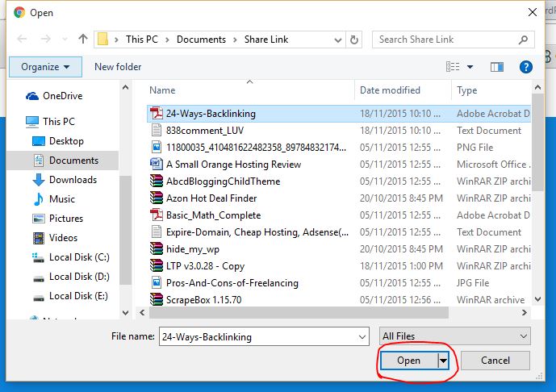Open Desktop in the navigation pane
This screenshot has height=392, width=556.
[58, 141]
